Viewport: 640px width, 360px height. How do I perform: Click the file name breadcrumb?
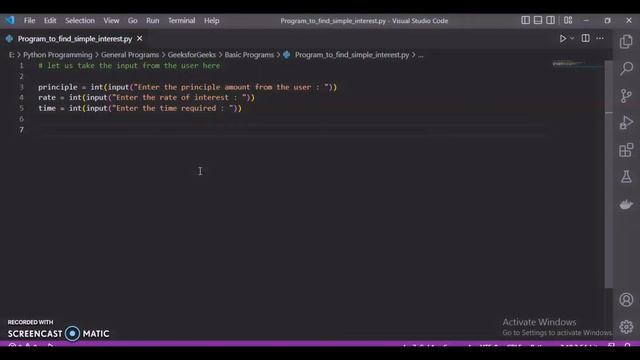tap(352, 55)
